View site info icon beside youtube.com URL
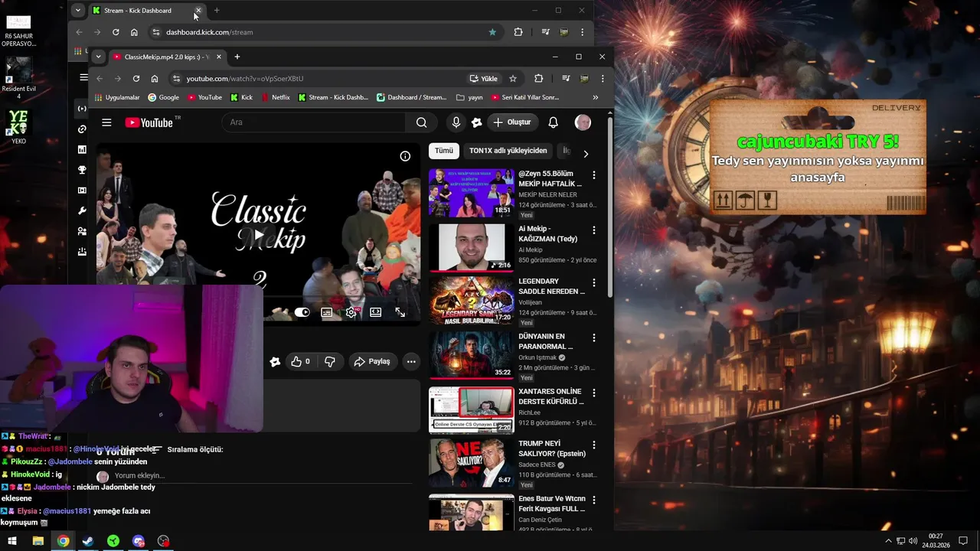Screen dimensions: 980x551 pos(176,78)
